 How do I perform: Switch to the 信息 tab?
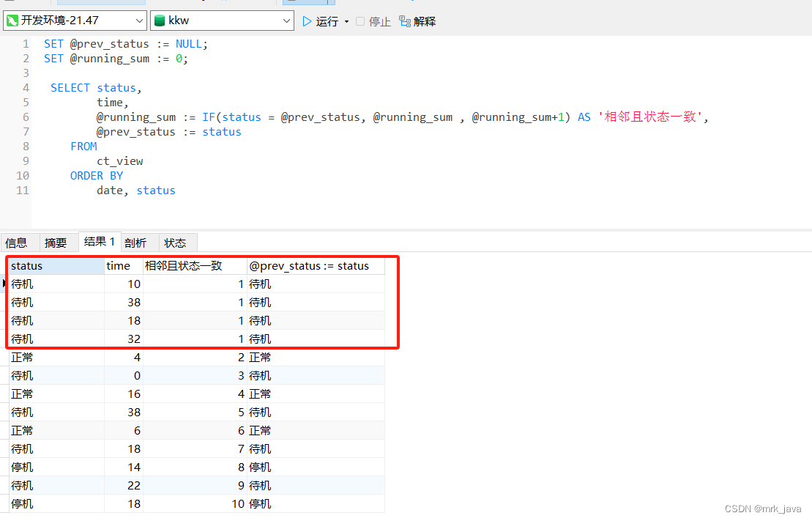(x=16, y=243)
